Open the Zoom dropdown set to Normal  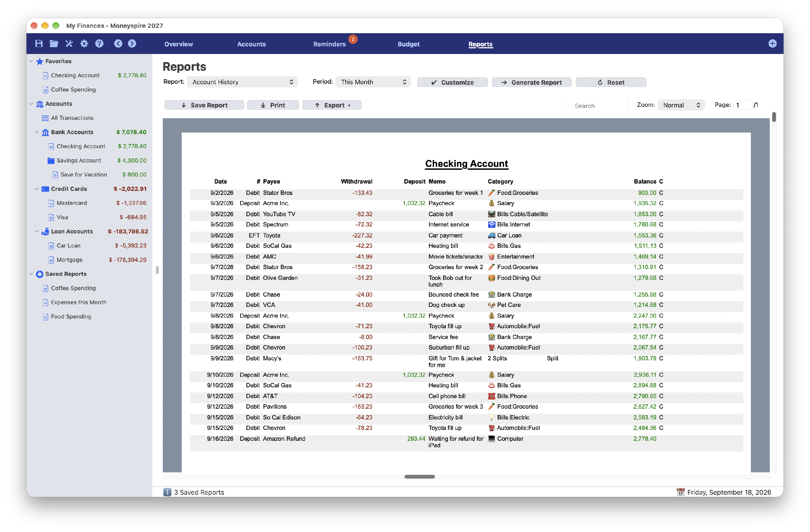[x=681, y=105]
